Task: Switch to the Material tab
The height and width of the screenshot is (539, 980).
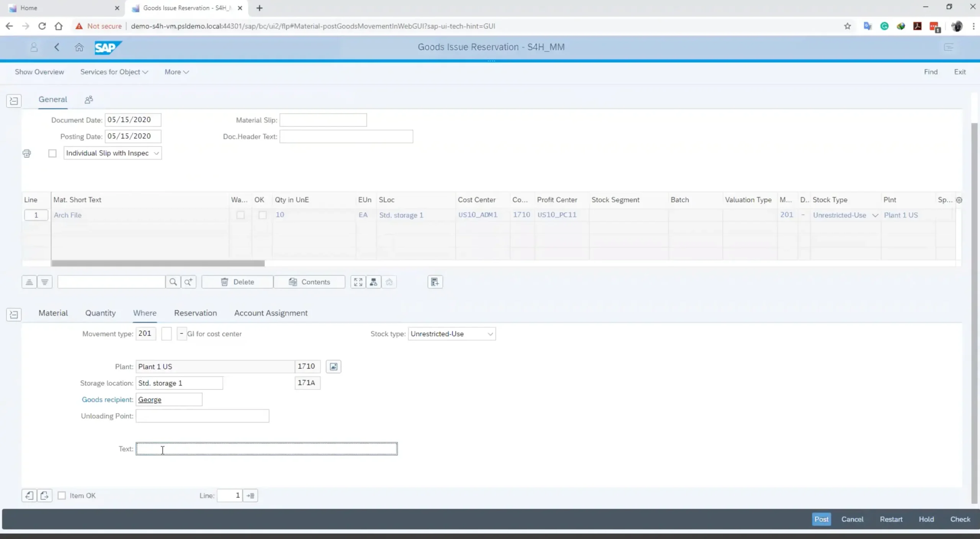Action: 53,313
